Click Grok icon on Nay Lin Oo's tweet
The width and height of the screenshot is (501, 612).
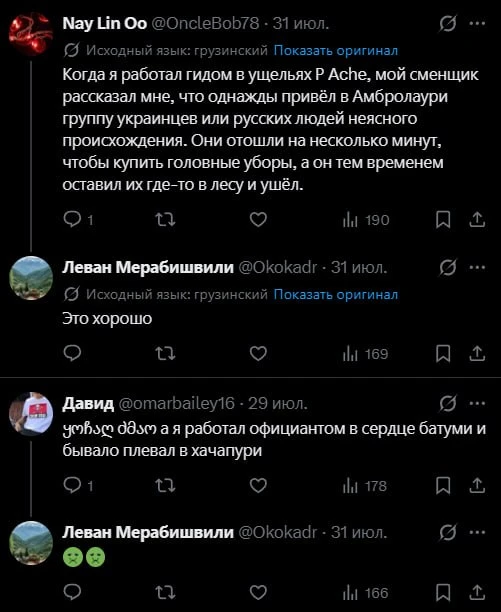(x=448, y=24)
